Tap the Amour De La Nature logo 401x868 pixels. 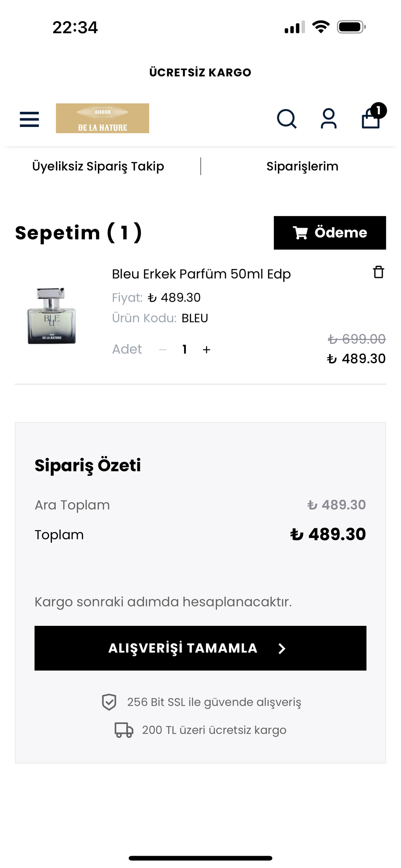[102, 118]
